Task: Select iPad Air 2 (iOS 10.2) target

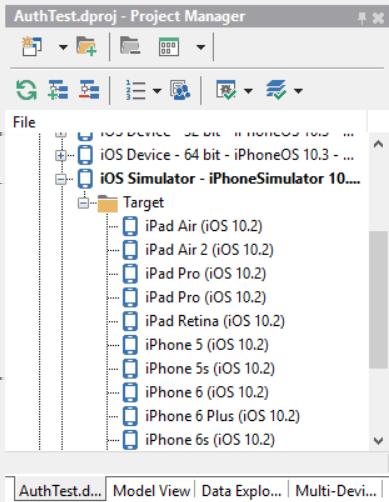Action: click(209, 250)
